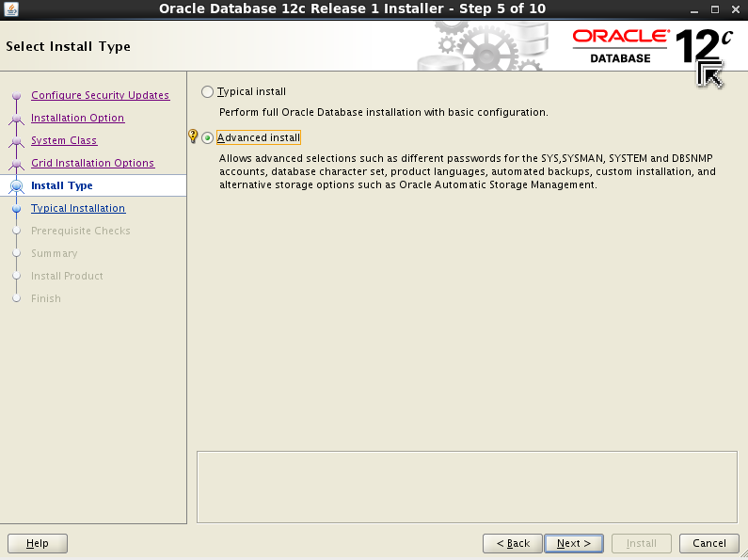
Task: Select the Advanced install radio button
Action: click(x=207, y=137)
